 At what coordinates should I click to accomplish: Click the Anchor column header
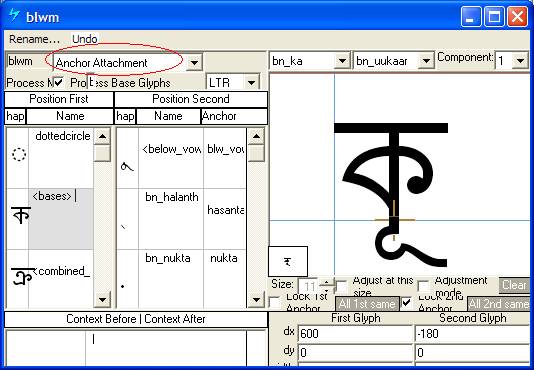point(234,116)
